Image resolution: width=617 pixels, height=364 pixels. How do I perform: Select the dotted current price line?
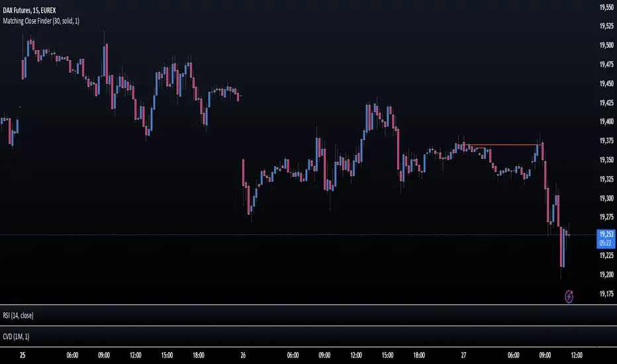299,235
